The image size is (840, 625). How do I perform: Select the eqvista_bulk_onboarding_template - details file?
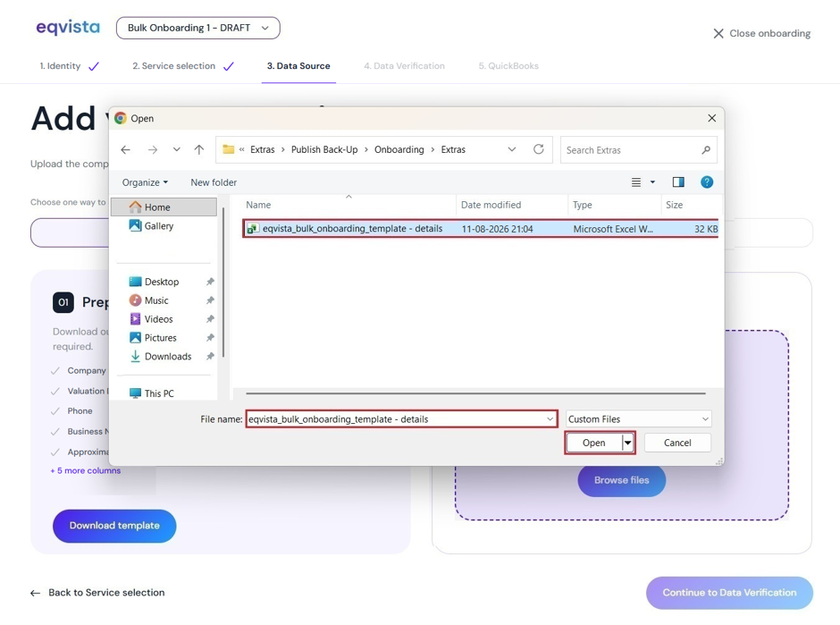[481, 229]
